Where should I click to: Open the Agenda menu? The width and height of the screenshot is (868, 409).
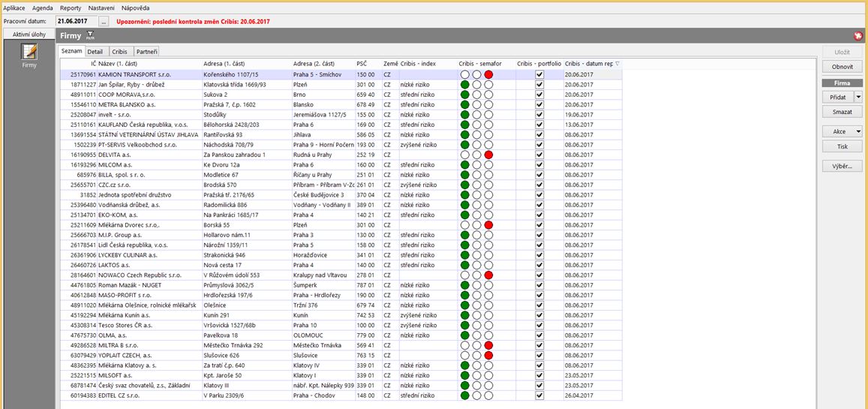coord(43,8)
